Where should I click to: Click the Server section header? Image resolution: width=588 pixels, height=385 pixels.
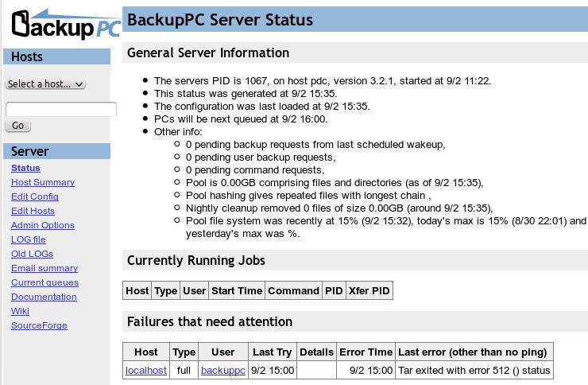56,151
